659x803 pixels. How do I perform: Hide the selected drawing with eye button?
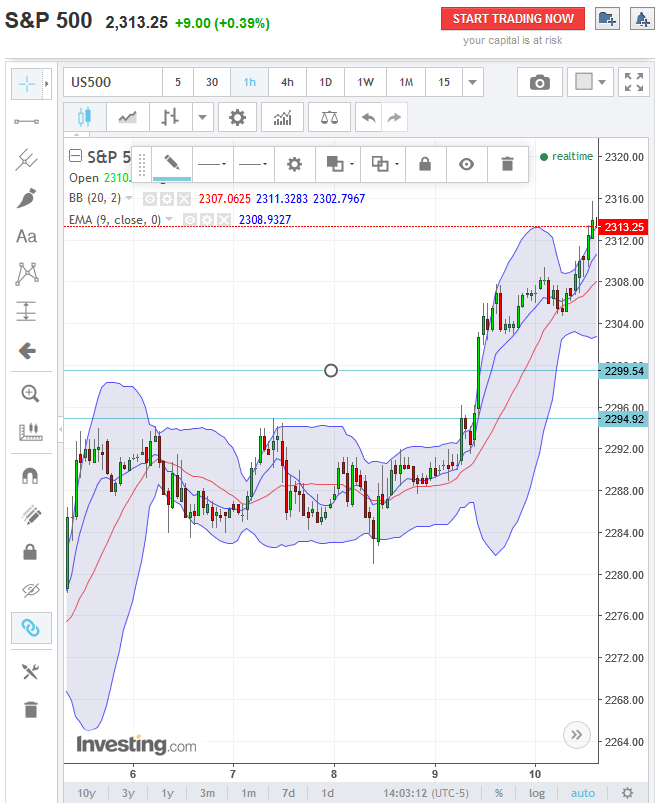click(466, 164)
